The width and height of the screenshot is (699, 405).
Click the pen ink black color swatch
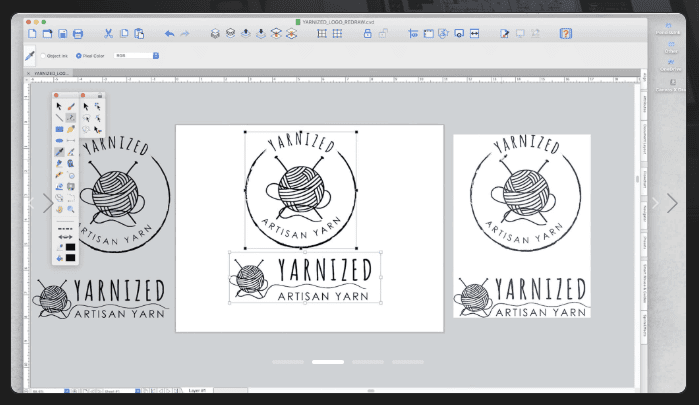pos(70,248)
